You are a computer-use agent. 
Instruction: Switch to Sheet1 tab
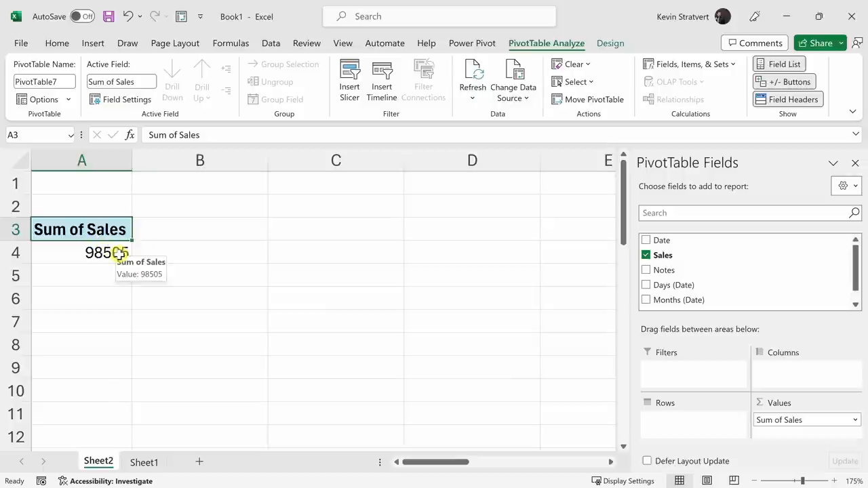point(144,462)
